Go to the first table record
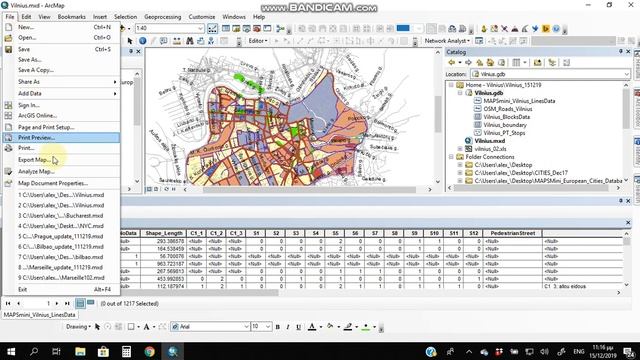This screenshot has height=360, width=640. (x=8, y=303)
